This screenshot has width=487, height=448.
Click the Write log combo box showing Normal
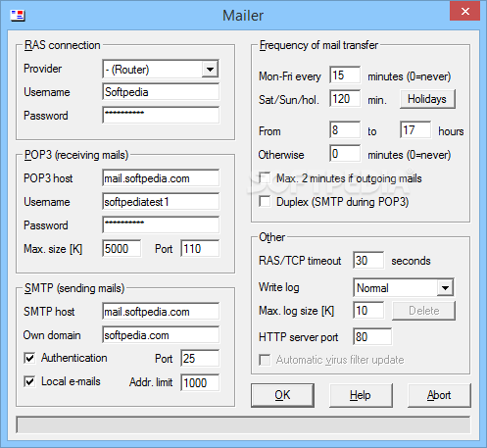404,287
